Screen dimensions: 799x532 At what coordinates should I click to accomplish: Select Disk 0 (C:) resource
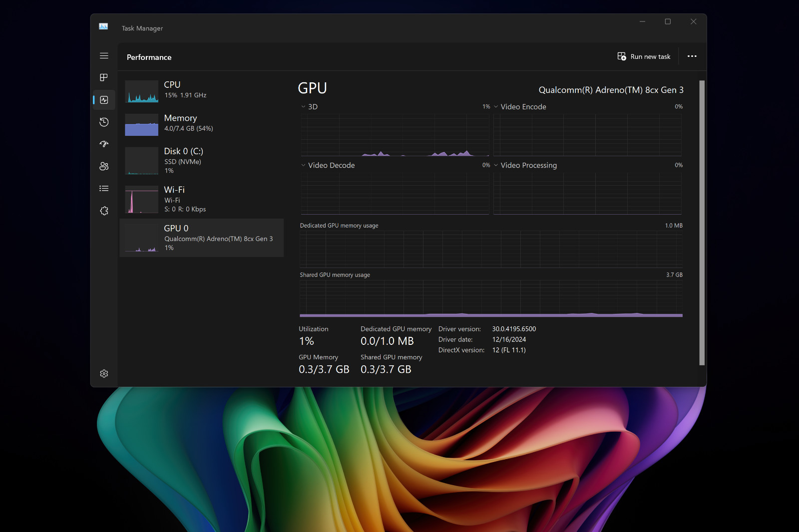pyautogui.click(x=202, y=160)
